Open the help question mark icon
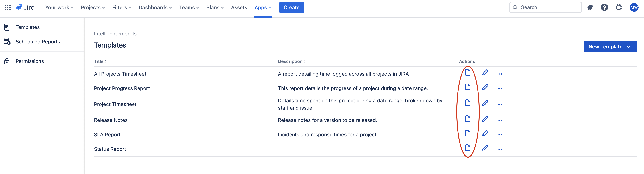This screenshot has height=174, width=644. pos(604,7)
